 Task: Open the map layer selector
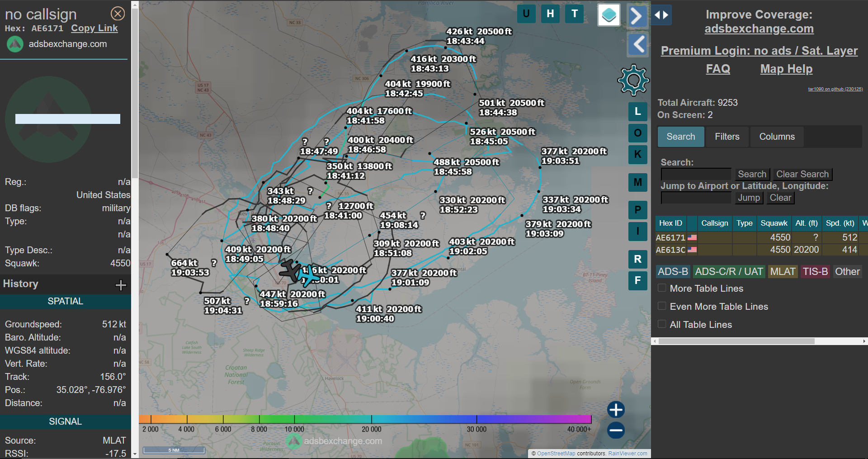[x=609, y=15]
